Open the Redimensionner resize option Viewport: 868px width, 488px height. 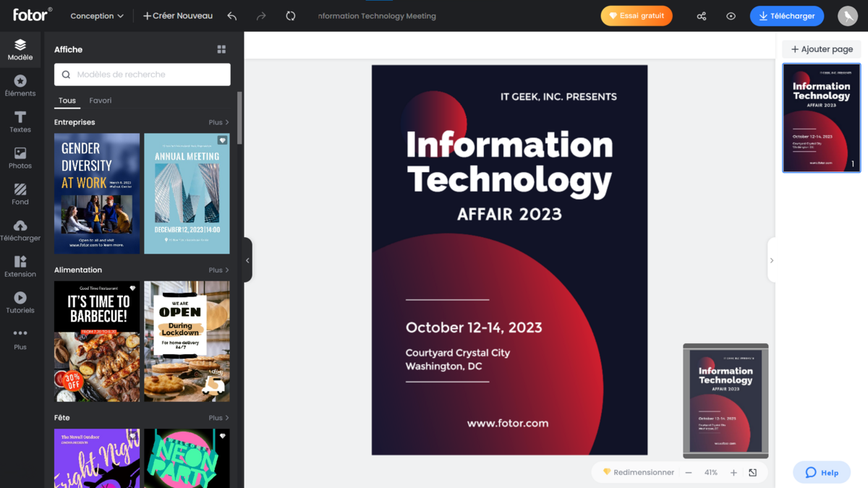(639, 473)
